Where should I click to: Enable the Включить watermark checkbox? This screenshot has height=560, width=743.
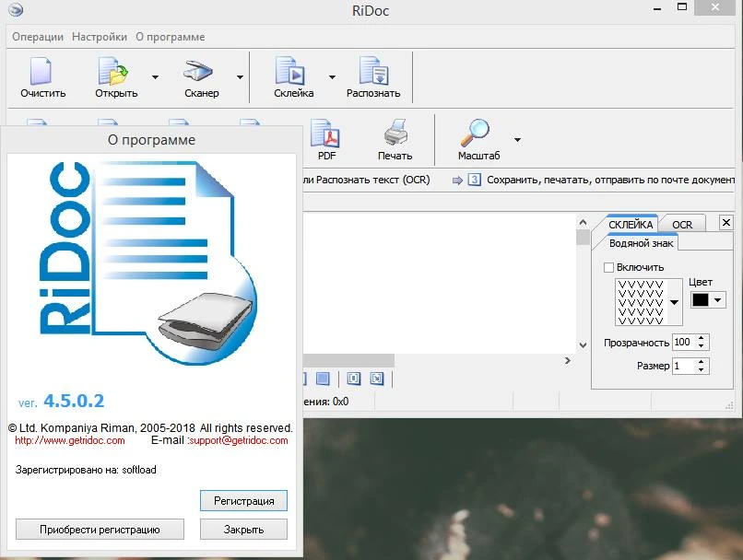pyautogui.click(x=609, y=267)
